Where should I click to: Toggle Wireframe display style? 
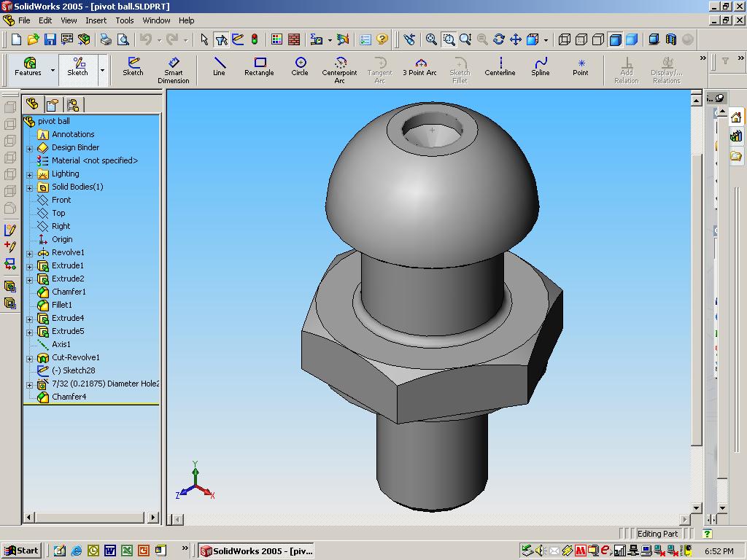tap(565, 39)
